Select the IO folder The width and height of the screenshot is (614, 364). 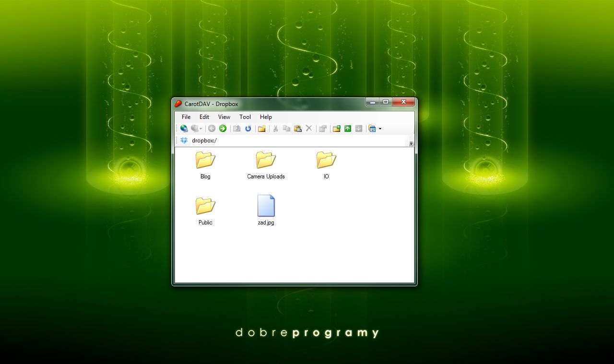click(326, 165)
